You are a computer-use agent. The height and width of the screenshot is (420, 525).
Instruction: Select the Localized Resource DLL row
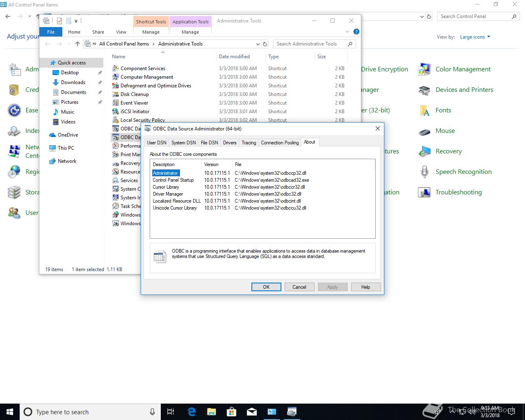click(262, 201)
